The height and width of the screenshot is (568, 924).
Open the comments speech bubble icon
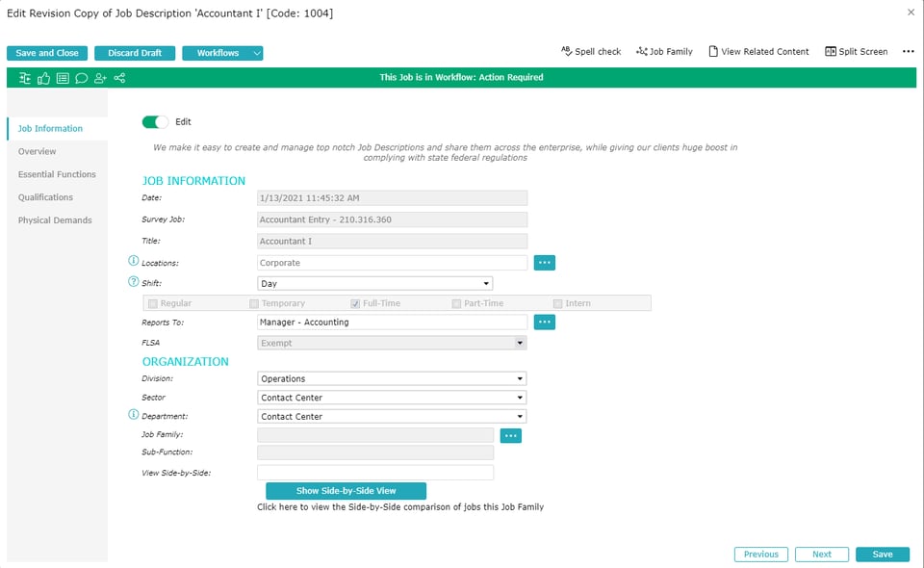point(82,78)
